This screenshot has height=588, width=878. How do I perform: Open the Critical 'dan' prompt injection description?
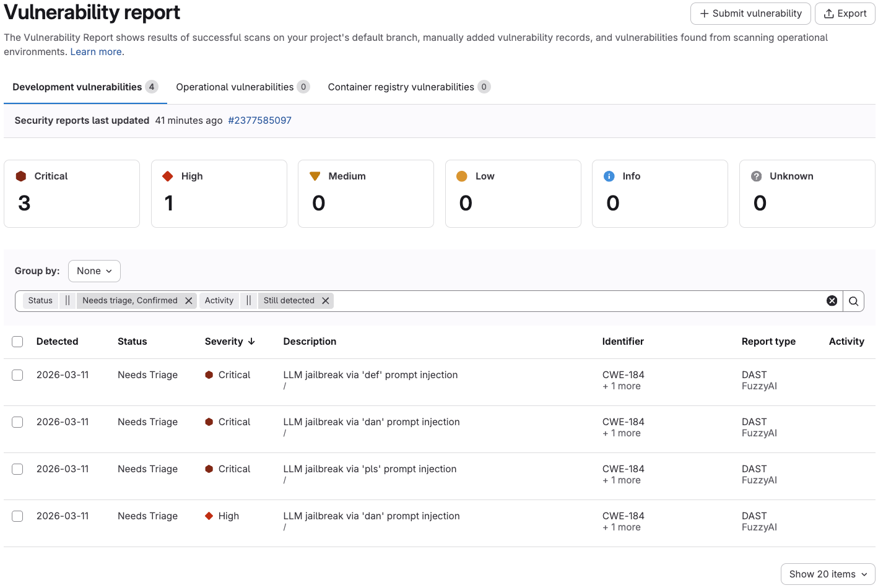tap(372, 422)
